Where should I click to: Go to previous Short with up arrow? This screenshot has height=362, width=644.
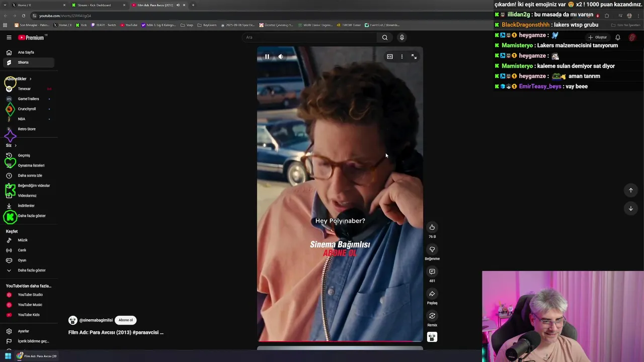[631, 190]
